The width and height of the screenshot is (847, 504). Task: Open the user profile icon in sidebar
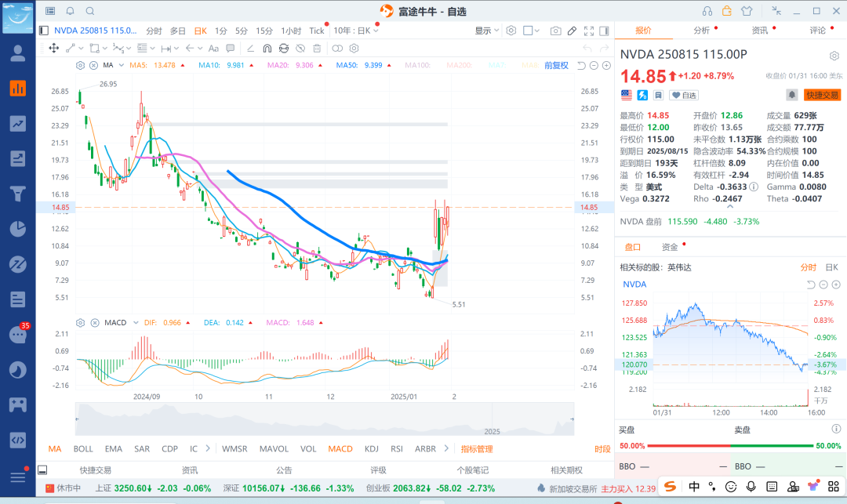[x=18, y=53]
